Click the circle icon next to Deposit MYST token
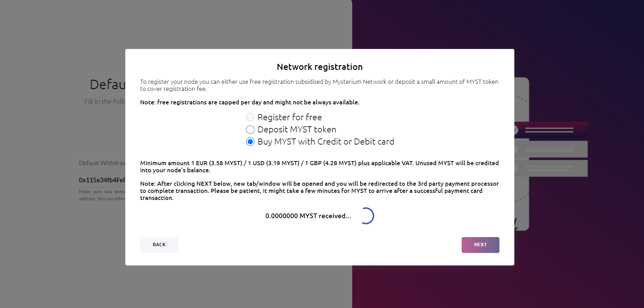Image resolution: width=644 pixels, height=308 pixels. pos(250,129)
